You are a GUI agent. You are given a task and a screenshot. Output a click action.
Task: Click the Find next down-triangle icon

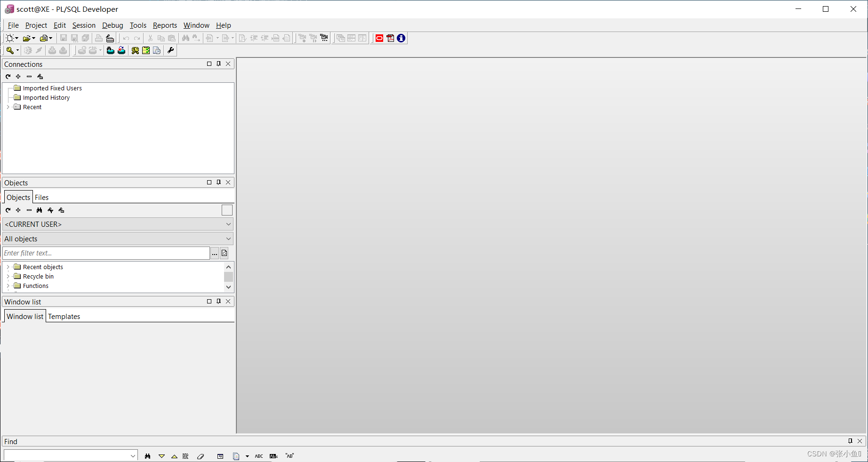pos(161,456)
